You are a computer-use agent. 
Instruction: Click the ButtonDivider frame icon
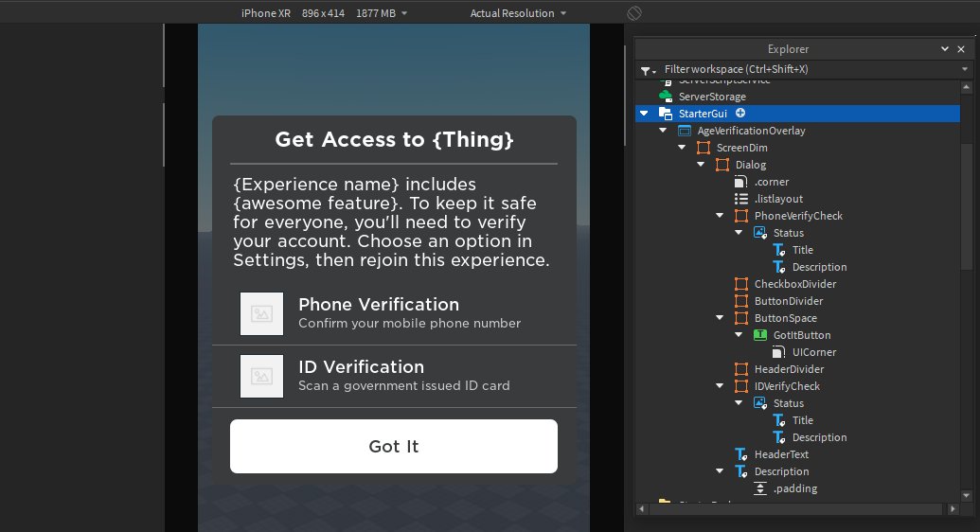[741, 301]
